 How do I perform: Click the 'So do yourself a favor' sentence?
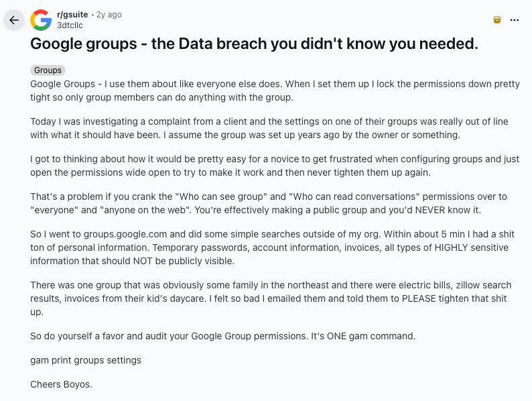(x=222, y=336)
